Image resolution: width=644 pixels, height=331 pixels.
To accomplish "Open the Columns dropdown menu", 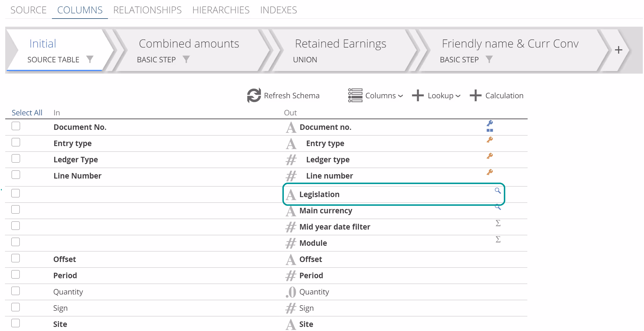I will point(376,96).
